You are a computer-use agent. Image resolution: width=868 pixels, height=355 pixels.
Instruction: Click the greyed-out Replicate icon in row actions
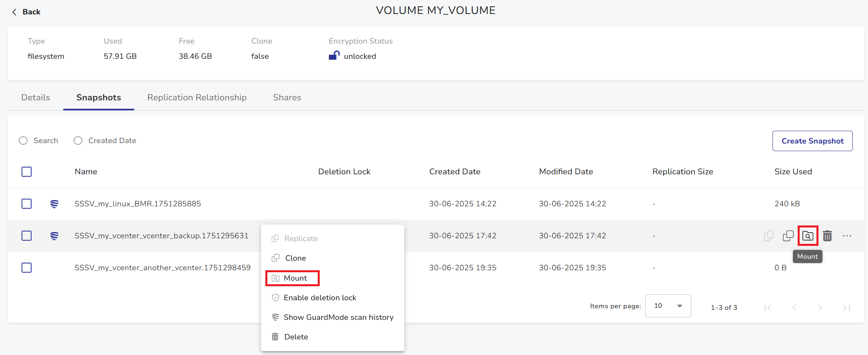768,236
